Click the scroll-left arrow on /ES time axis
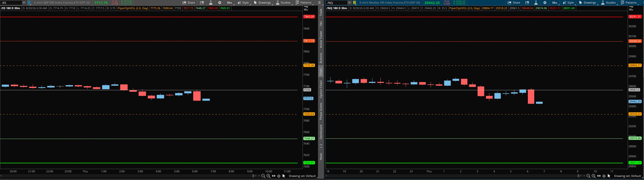The height and width of the screenshot is (180, 644). click(x=1, y=176)
